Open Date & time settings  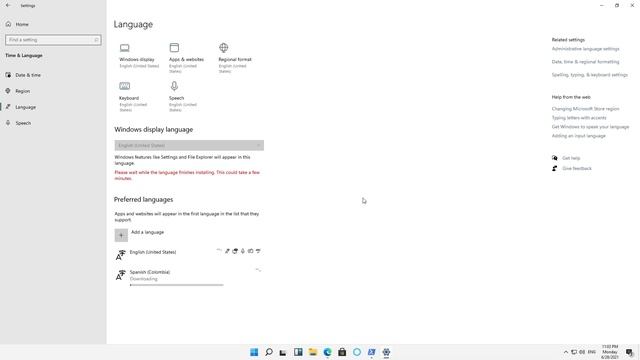point(28,75)
